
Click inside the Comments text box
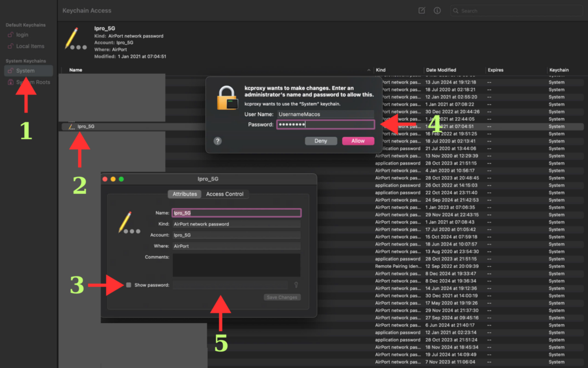237,265
